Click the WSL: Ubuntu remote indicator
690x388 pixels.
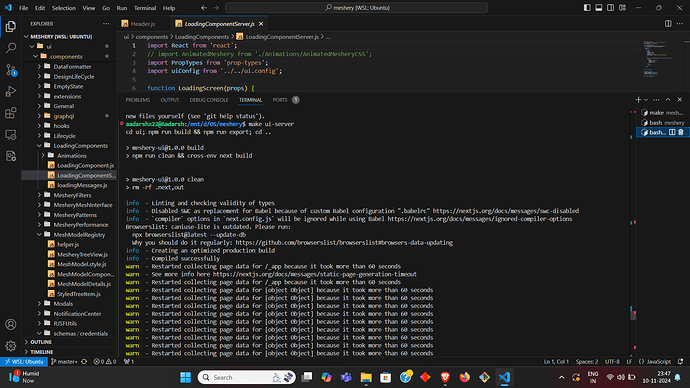click(24, 362)
